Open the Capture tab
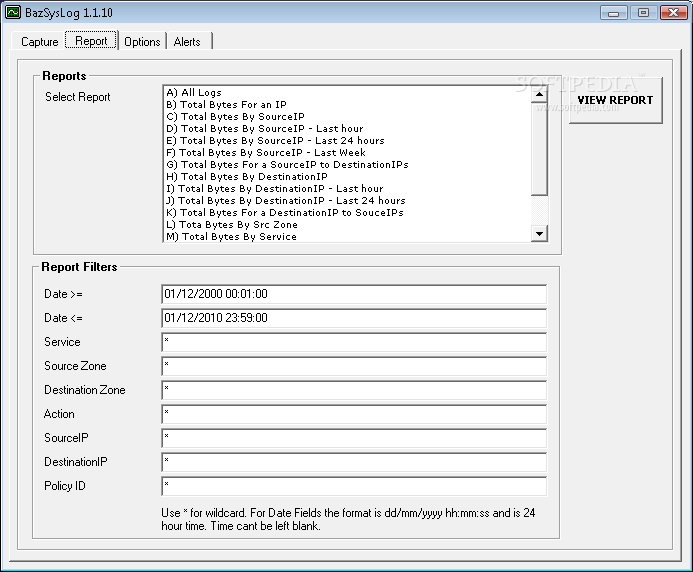 (x=39, y=42)
